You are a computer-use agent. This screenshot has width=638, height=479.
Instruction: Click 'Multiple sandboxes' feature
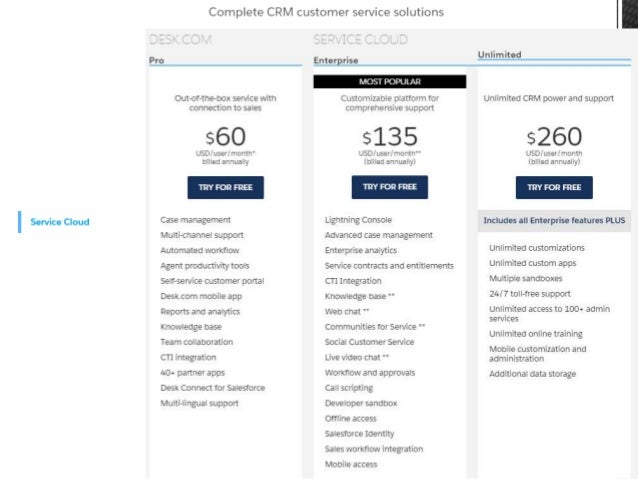(526, 278)
